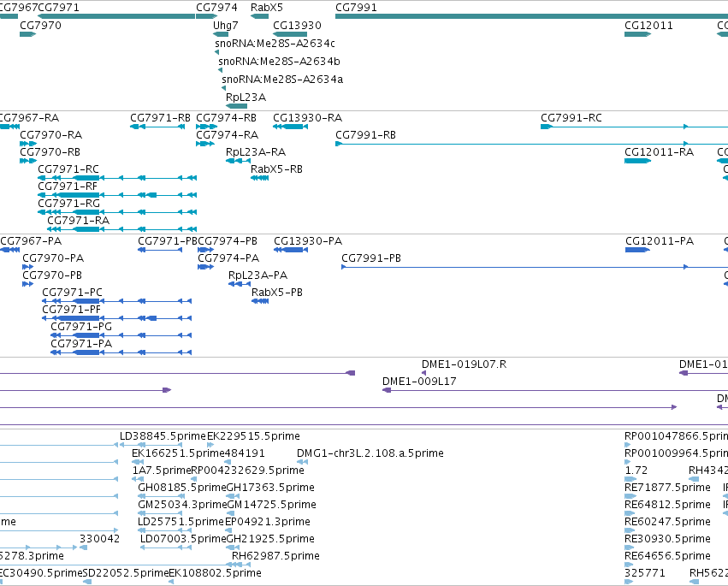Screen dimensions: 728x586
Task: Click transcript CG7991-RC label
Action: 571,118
